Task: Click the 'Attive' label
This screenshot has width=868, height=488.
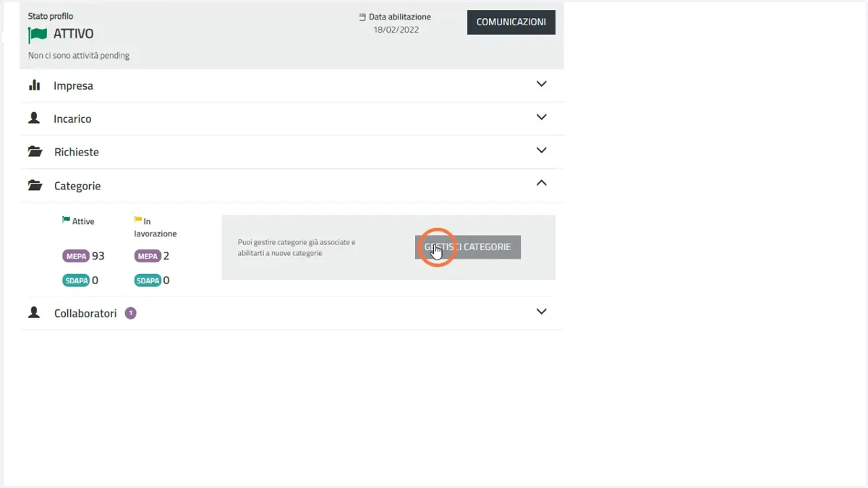Action: (x=83, y=221)
